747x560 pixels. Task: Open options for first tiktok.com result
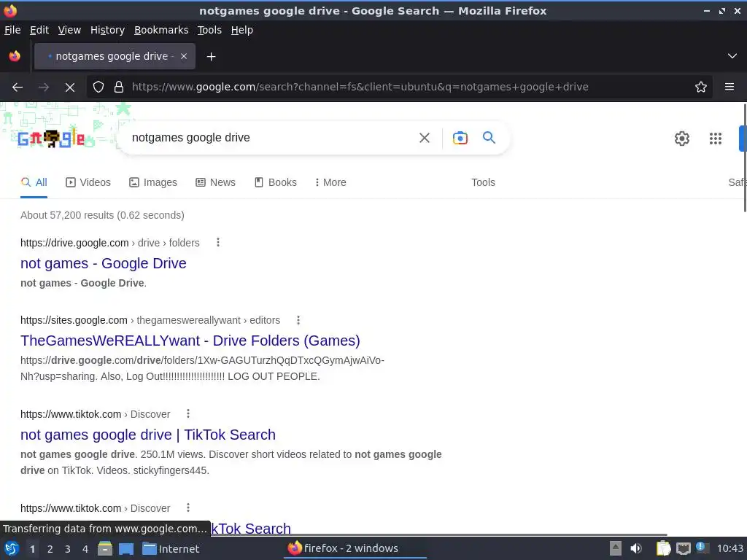[x=188, y=414]
